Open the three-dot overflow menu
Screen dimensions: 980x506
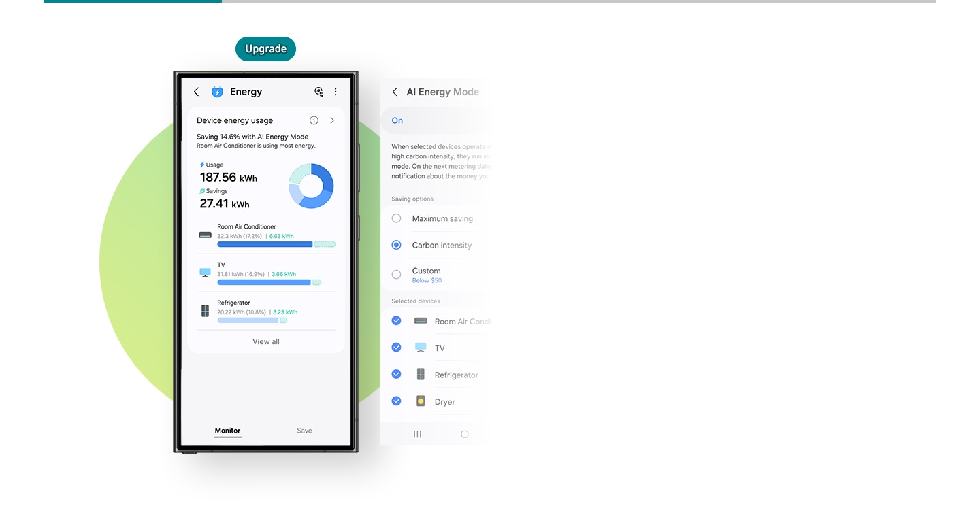(x=335, y=91)
